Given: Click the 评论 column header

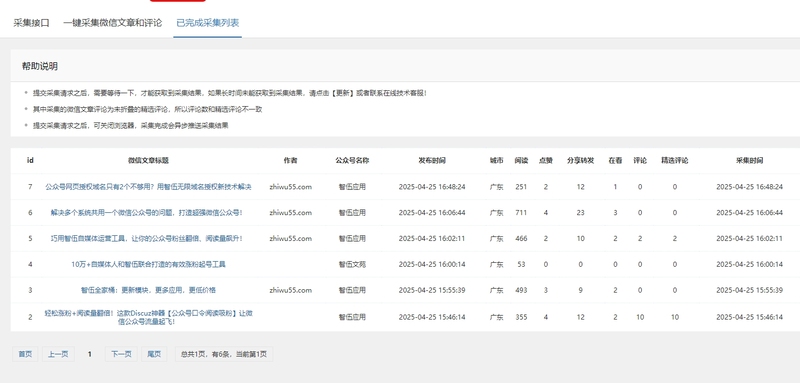Looking at the screenshot, I should point(640,161).
